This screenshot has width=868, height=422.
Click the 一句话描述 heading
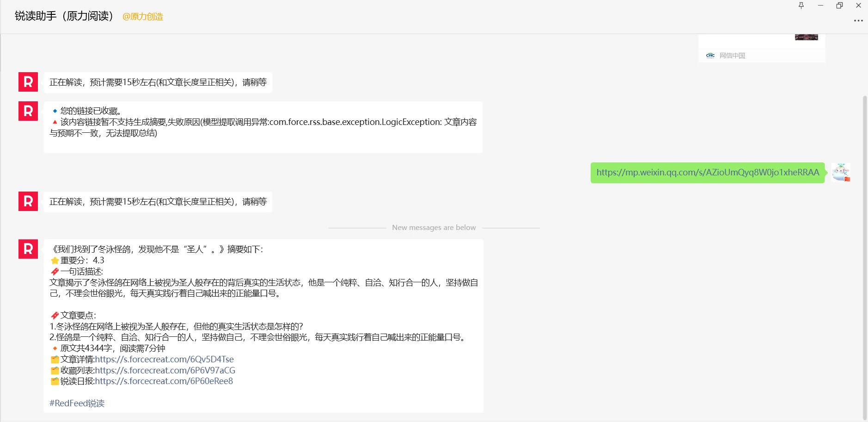[77, 272]
